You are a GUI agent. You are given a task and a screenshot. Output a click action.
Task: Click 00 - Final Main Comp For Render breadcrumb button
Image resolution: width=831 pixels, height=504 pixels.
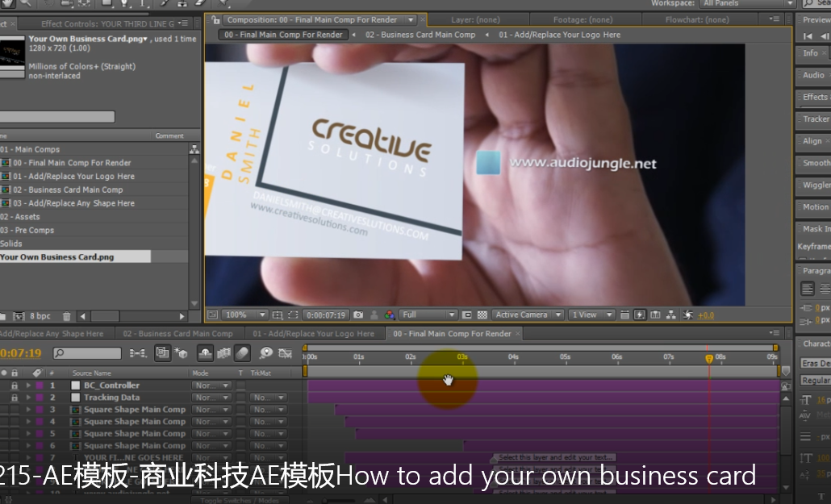(x=283, y=35)
